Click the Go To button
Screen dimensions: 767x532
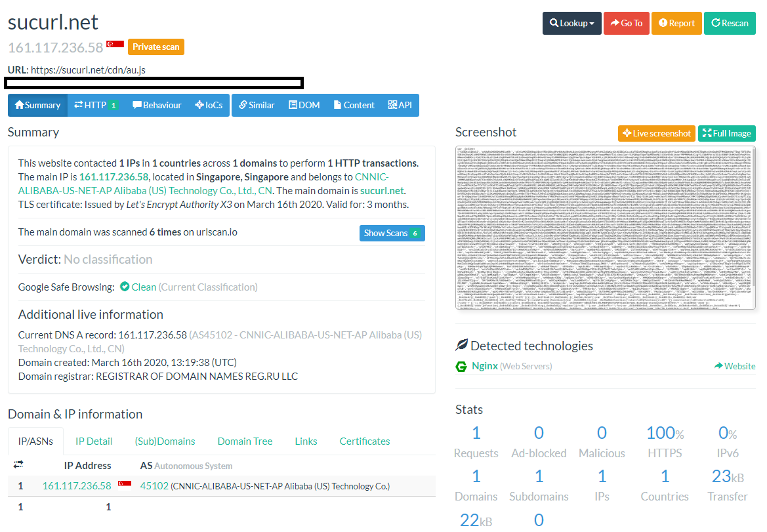click(626, 23)
